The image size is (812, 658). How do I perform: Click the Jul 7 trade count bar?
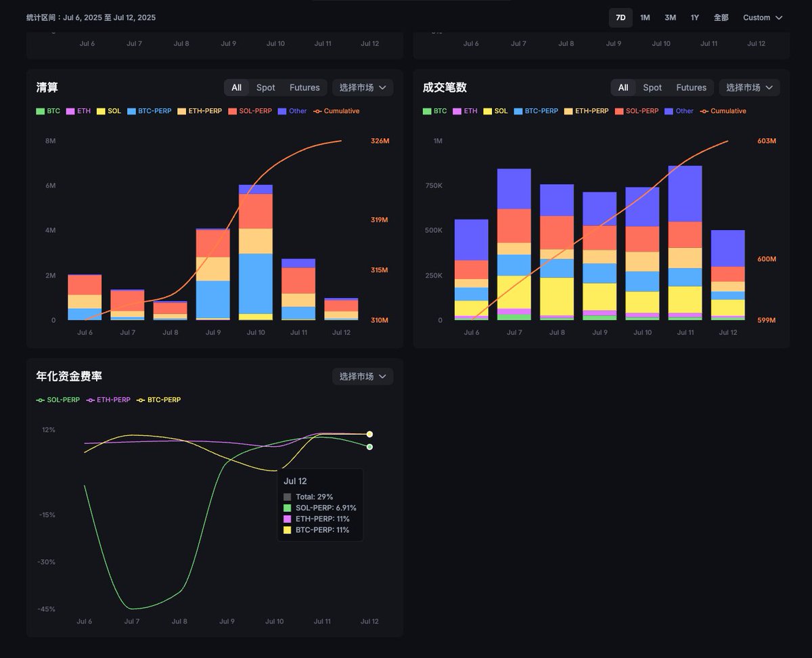[514, 244]
